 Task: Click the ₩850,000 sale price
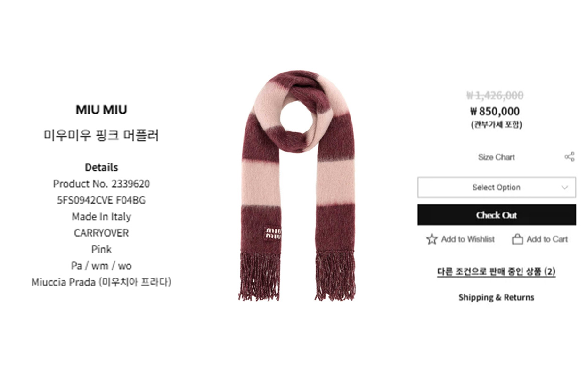[495, 112]
